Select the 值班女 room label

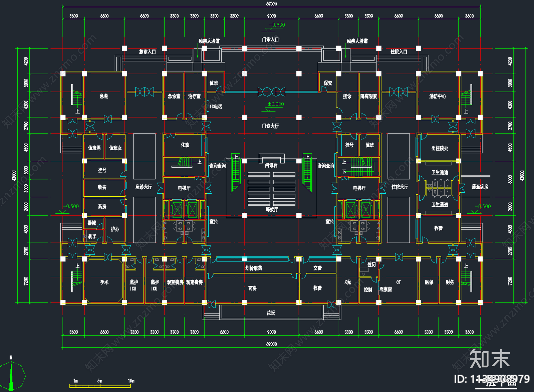[x=115, y=148]
